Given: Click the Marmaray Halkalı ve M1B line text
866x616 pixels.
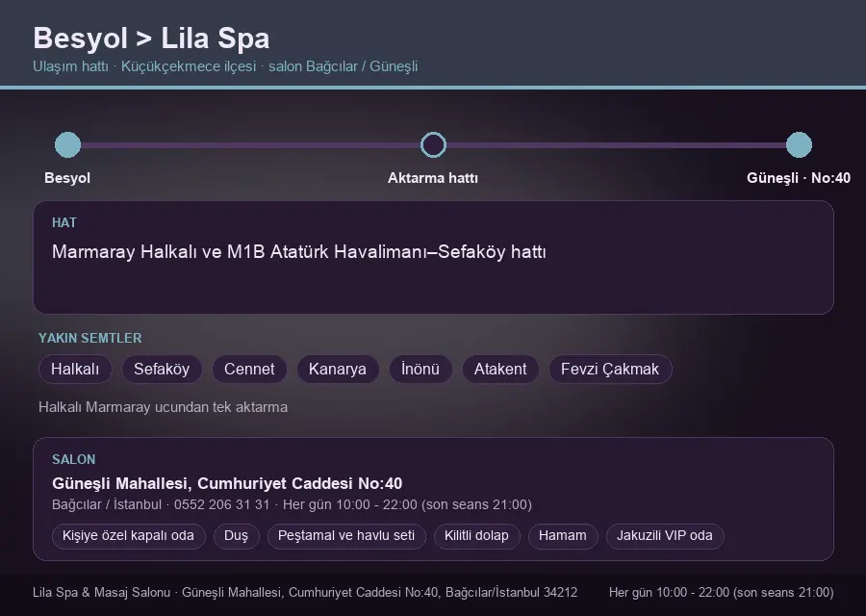Looking at the screenshot, I should (x=299, y=252).
